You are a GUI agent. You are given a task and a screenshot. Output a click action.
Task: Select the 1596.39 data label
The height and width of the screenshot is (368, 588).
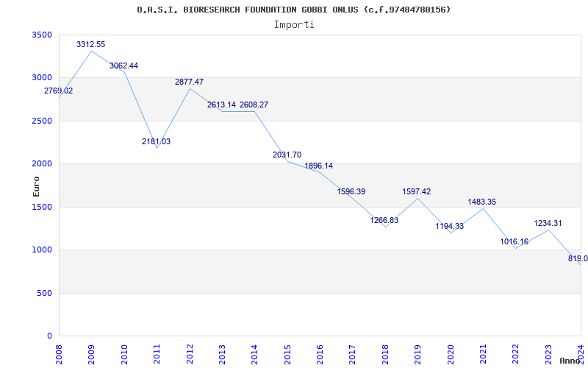point(351,191)
